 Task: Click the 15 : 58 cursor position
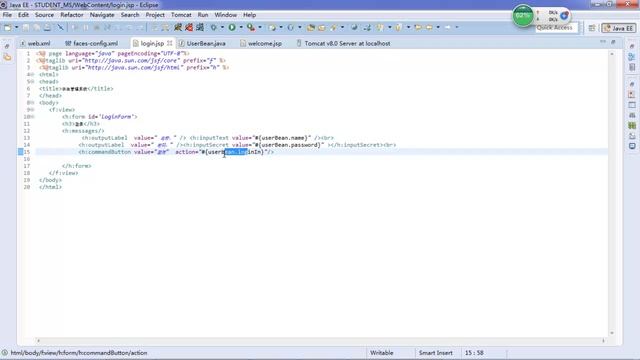(474, 353)
